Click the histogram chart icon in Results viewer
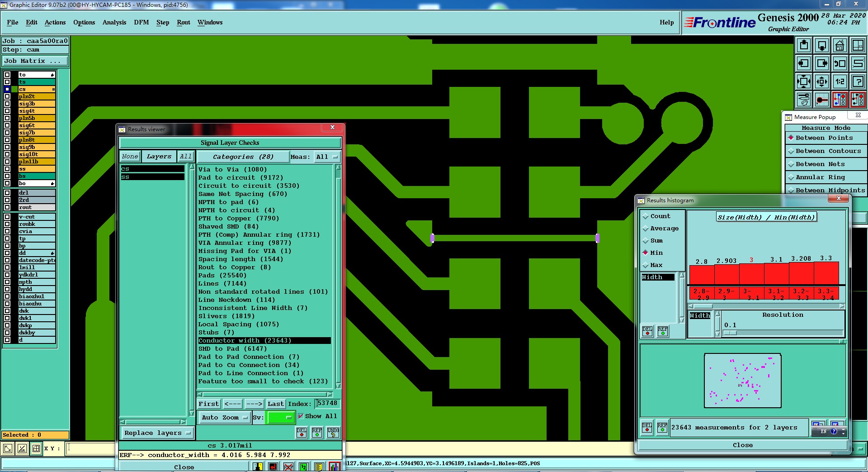Viewport: 868px width, 472px height. click(335, 467)
